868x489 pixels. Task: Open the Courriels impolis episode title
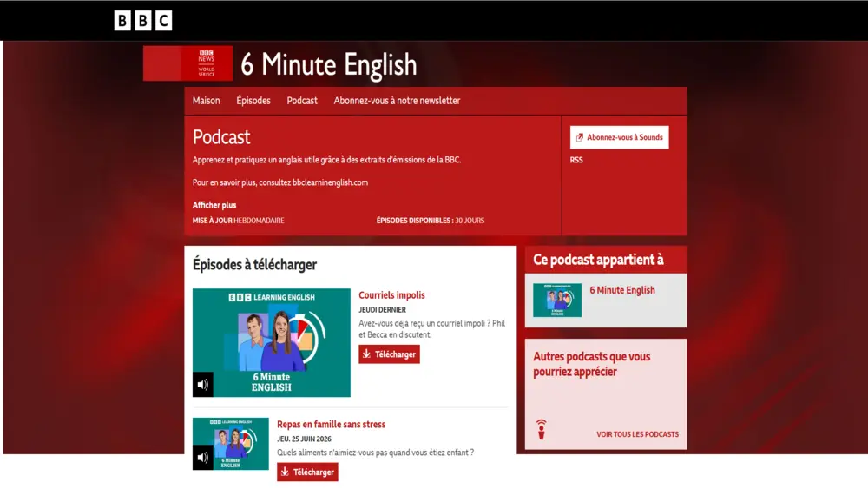click(x=391, y=295)
